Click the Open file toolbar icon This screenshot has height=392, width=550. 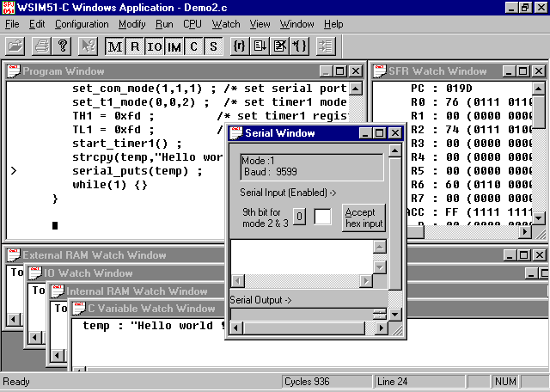tap(15, 46)
